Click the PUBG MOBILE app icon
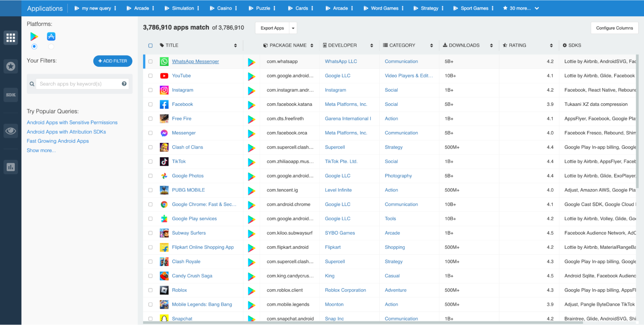 [x=164, y=190]
